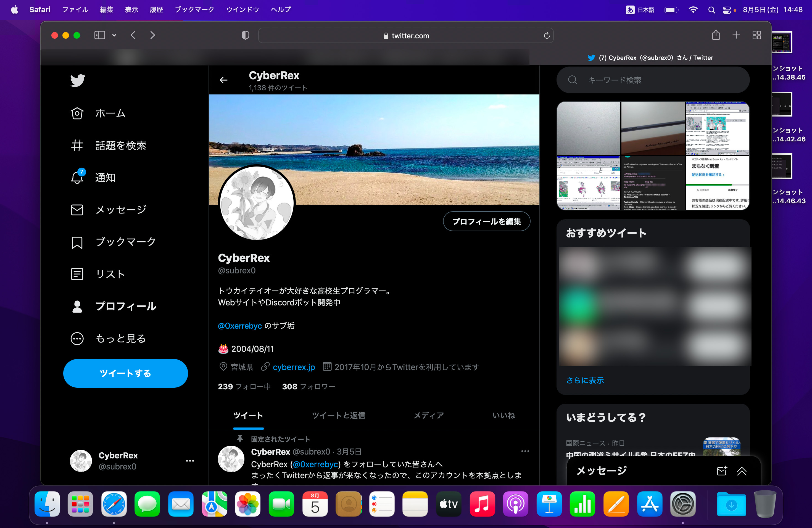Click the Safari share icon
The image size is (812, 528).
coord(716,35)
